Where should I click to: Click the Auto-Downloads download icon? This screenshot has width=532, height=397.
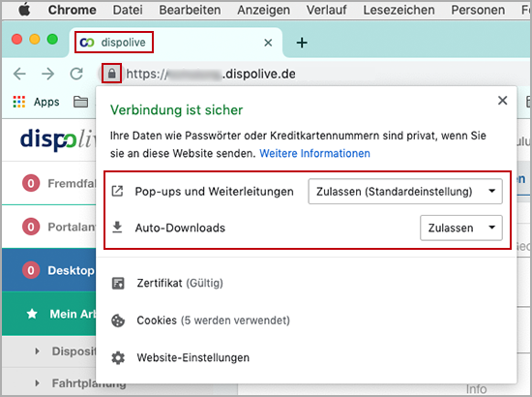(x=117, y=228)
